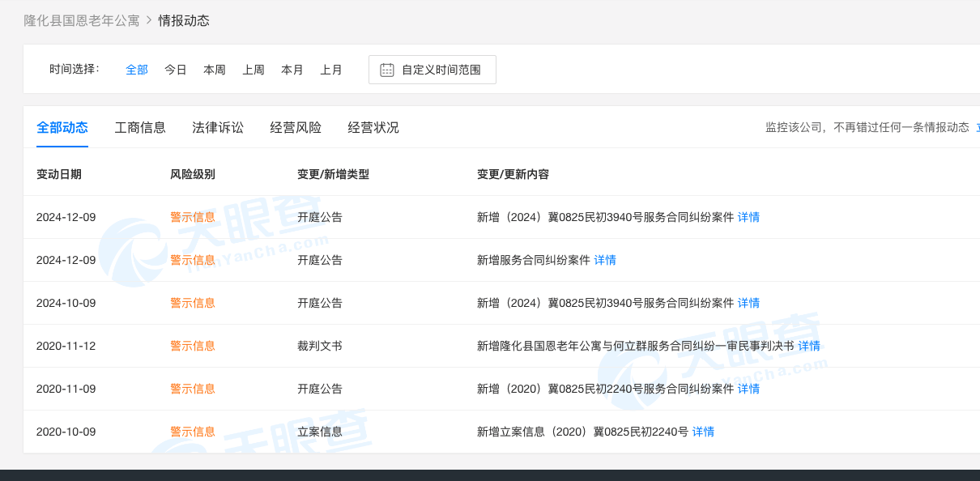Viewport: 980px width, 481px height.
Task: Click the 变更/更新内容 column header
Action: click(513, 174)
